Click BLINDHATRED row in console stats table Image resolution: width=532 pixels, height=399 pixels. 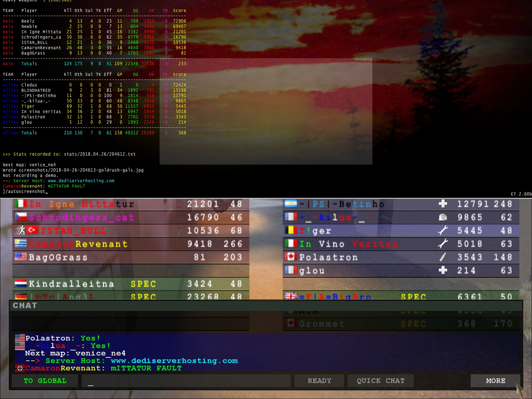pos(94,90)
